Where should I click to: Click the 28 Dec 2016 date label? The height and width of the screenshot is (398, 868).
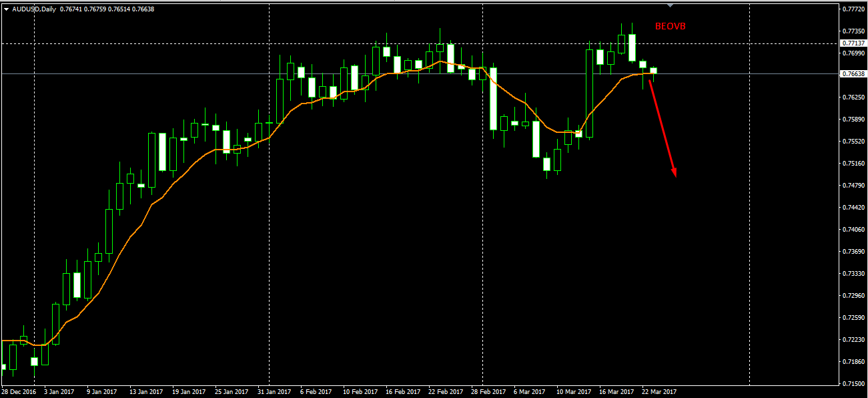pos(18,393)
